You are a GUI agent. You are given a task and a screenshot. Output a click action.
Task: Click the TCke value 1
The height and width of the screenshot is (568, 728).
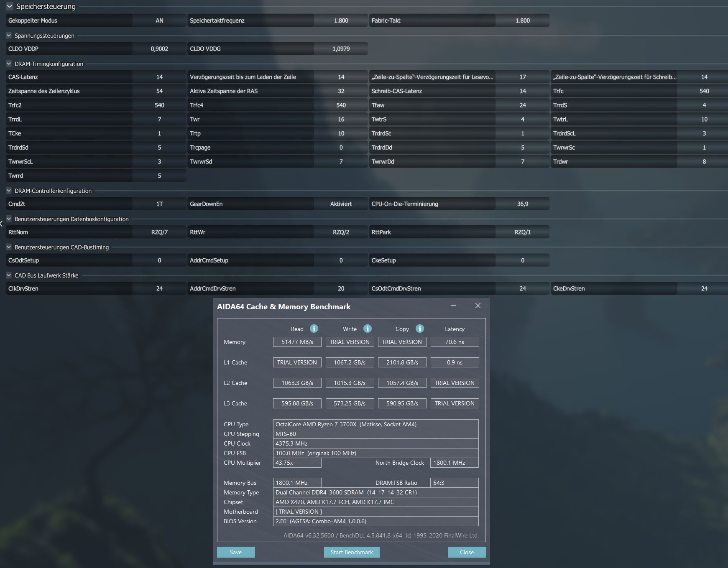(159, 134)
